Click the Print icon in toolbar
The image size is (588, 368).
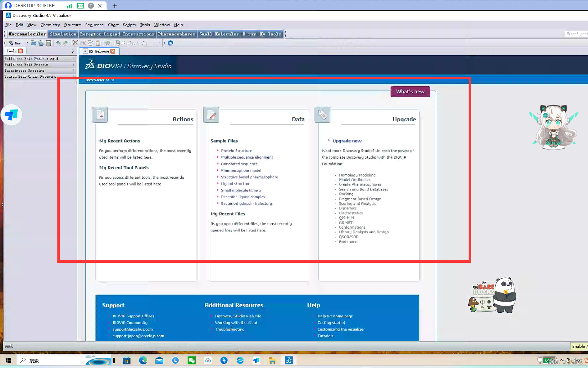41,43
